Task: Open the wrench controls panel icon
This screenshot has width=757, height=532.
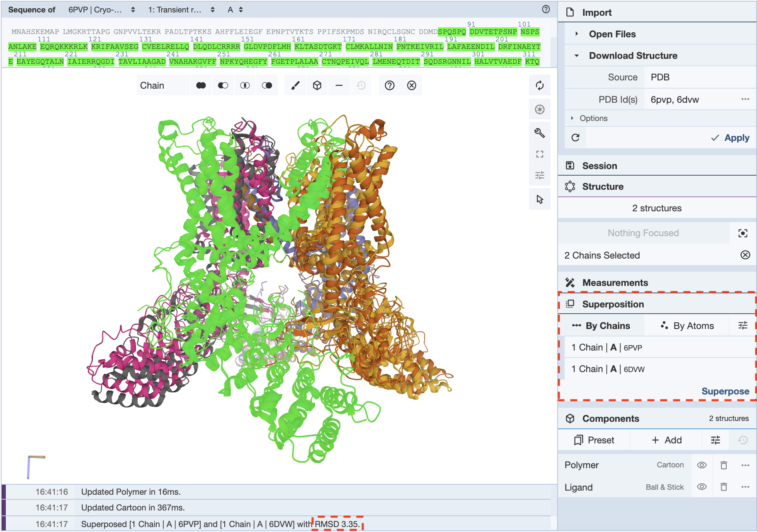Action: point(539,133)
